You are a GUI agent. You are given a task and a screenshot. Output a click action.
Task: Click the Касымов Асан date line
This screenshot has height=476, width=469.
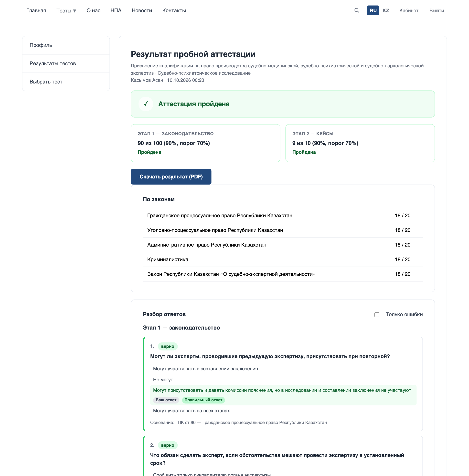pyautogui.click(x=167, y=80)
